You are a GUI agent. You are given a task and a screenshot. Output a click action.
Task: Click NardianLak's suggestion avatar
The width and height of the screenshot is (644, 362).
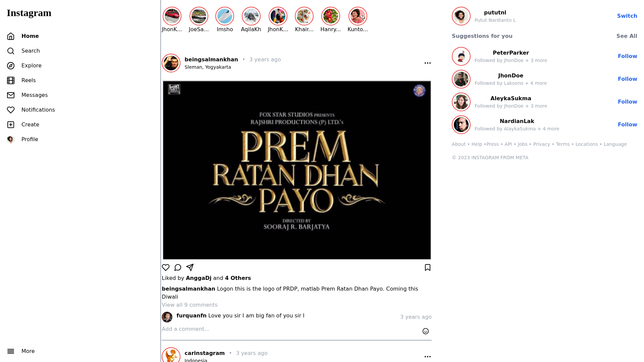(461, 125)
